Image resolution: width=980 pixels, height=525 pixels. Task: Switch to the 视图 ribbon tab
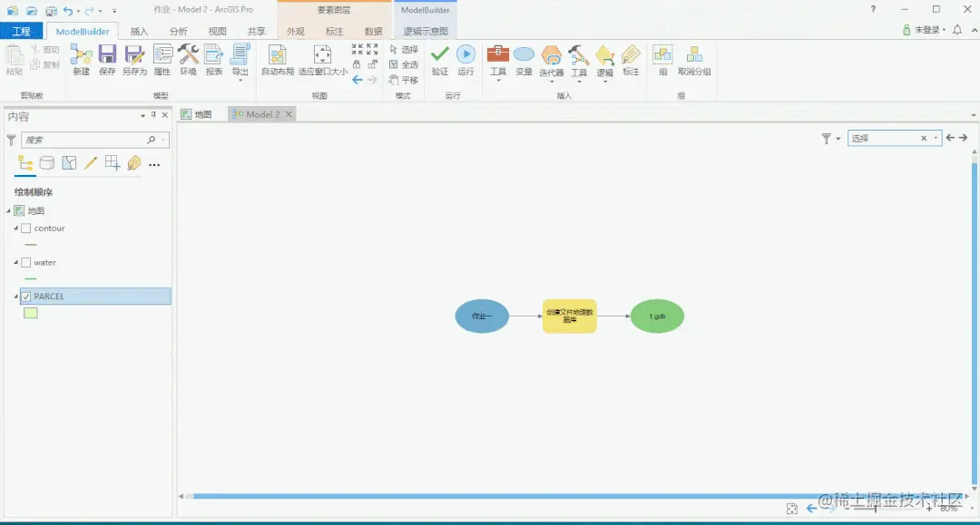coord(218,31)
